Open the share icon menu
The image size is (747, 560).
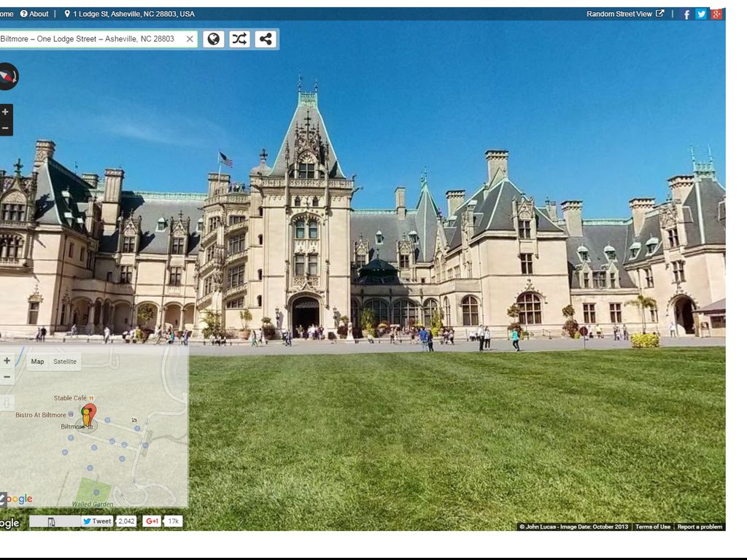point(266,39)
